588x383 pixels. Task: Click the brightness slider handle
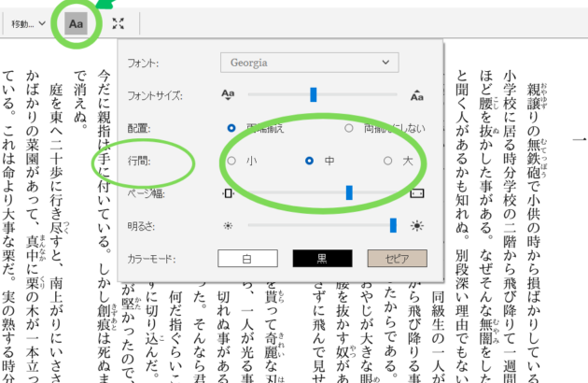(x=393, y=225)
